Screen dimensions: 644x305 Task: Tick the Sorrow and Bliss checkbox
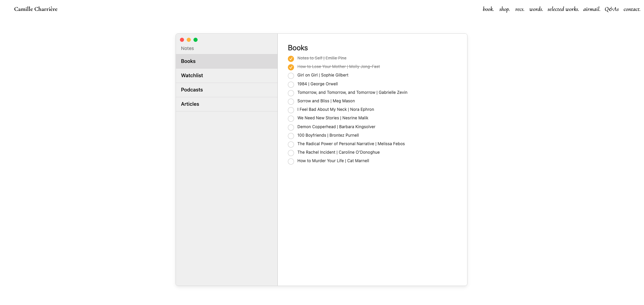[291, 101]
